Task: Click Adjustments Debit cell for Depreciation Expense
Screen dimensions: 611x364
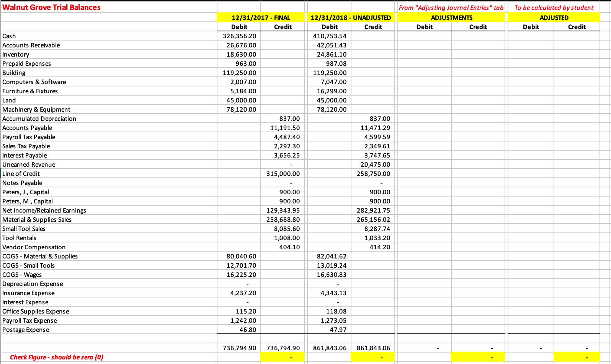Action: pos(425,284)
